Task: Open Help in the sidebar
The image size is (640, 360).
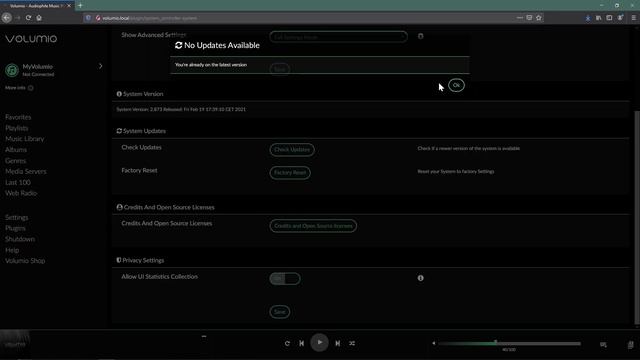Action: click(12, 250)
